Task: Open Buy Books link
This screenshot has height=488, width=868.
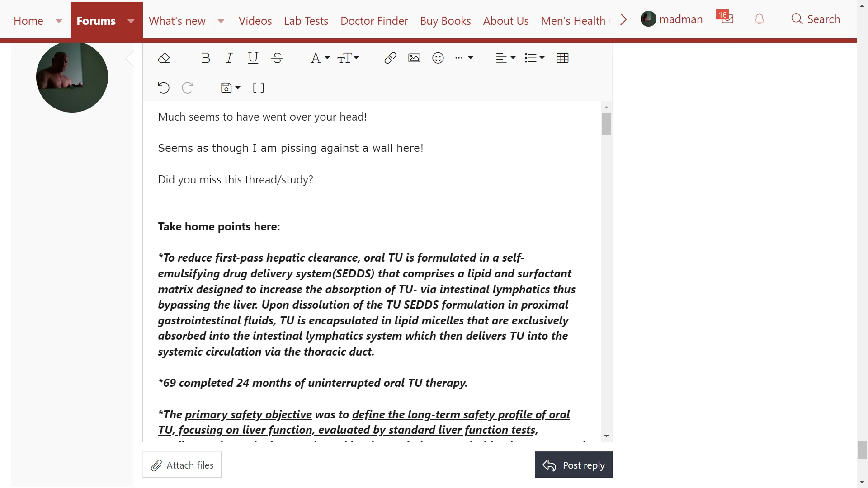Action: 445,21
